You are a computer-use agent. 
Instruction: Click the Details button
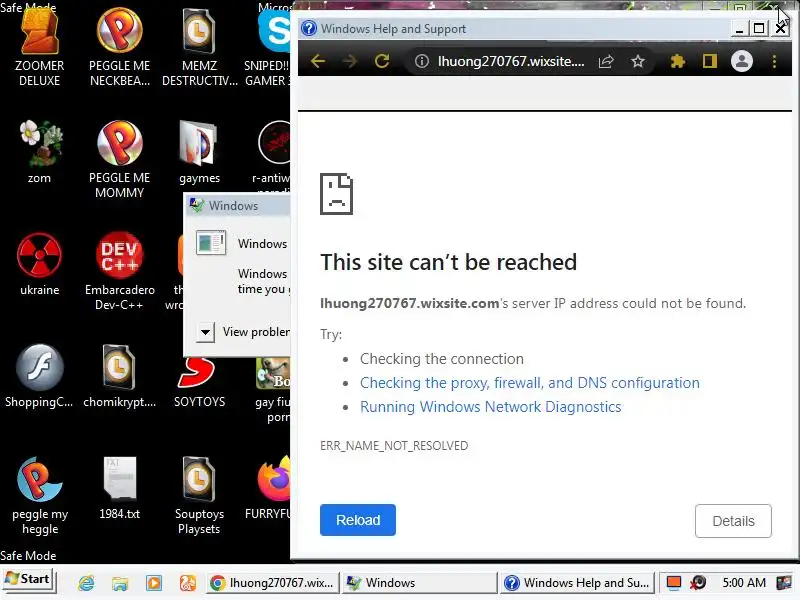tap(733, 521)
